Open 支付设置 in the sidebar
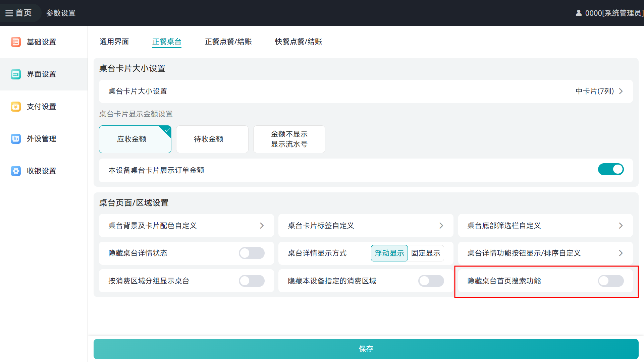This screenshot has width=644, height=362. pos(44,107)
